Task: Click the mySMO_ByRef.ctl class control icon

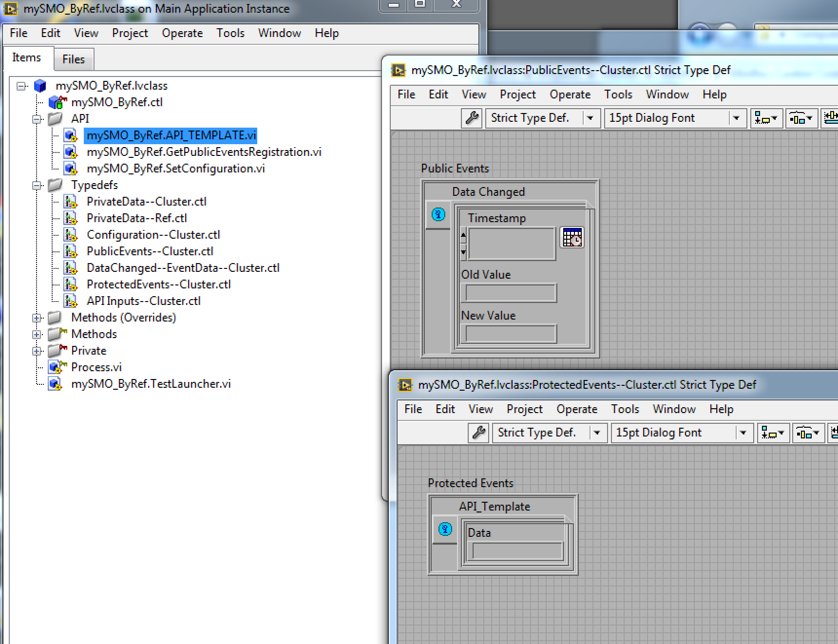Action: point(57,102)
